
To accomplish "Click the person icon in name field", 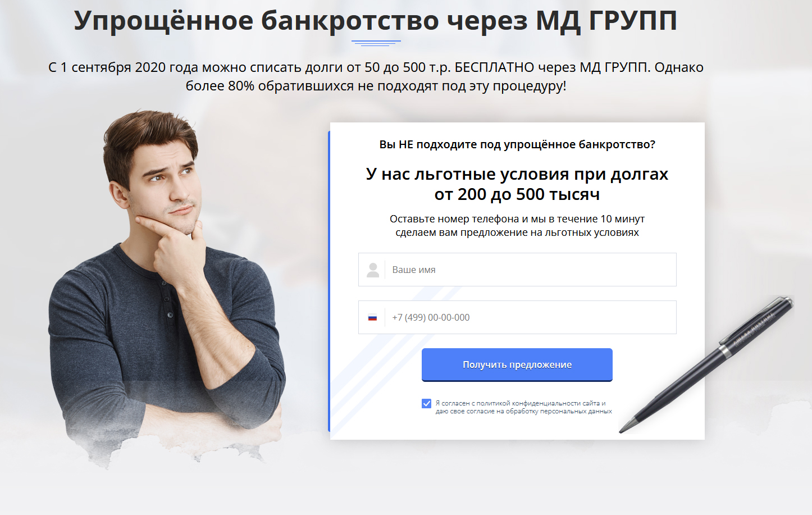I will click(x=373, y=270).
